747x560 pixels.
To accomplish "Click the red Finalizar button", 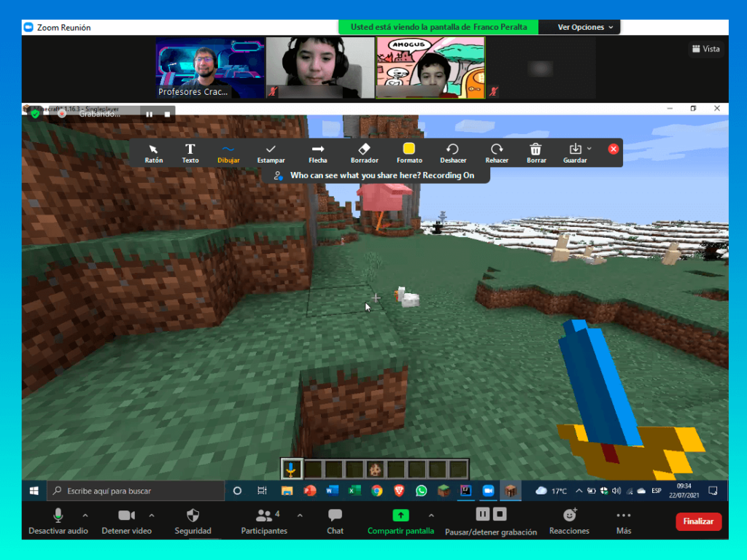I will [x=698, y=521].
